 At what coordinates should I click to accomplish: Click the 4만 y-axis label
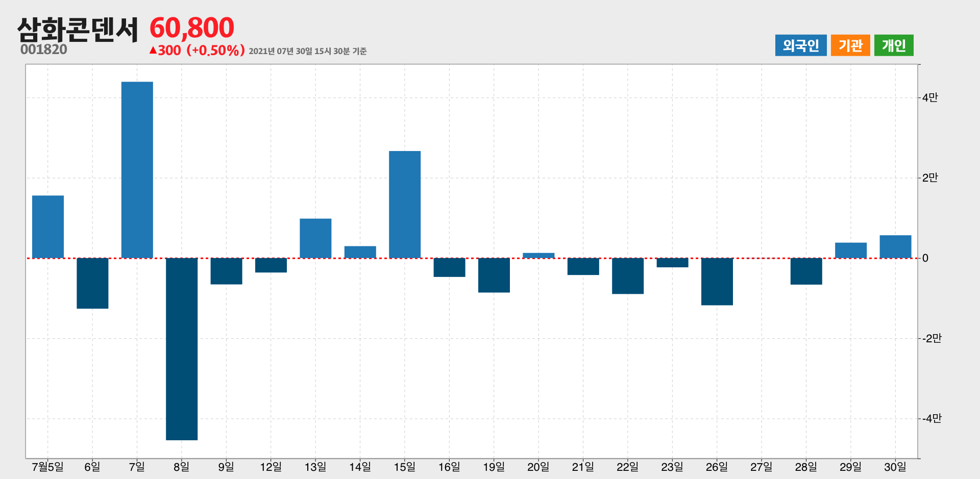pos(930,97)
